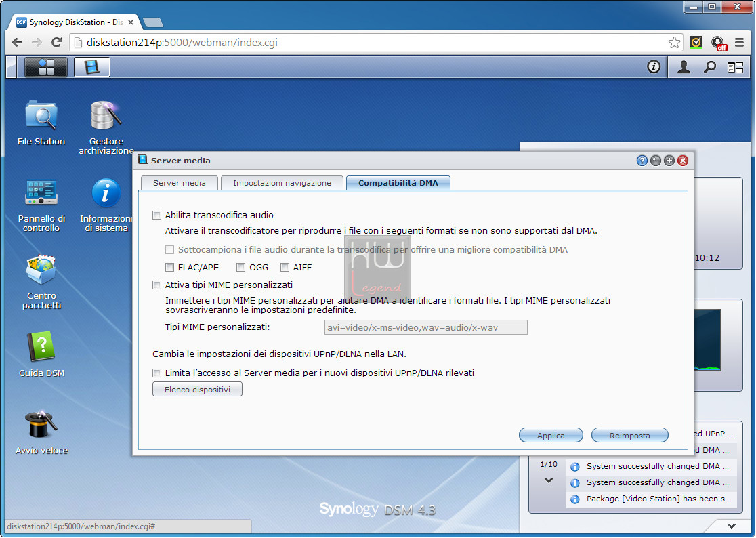
Task: Close the Synology DiskStation tab
Action: tap(131, 22)
